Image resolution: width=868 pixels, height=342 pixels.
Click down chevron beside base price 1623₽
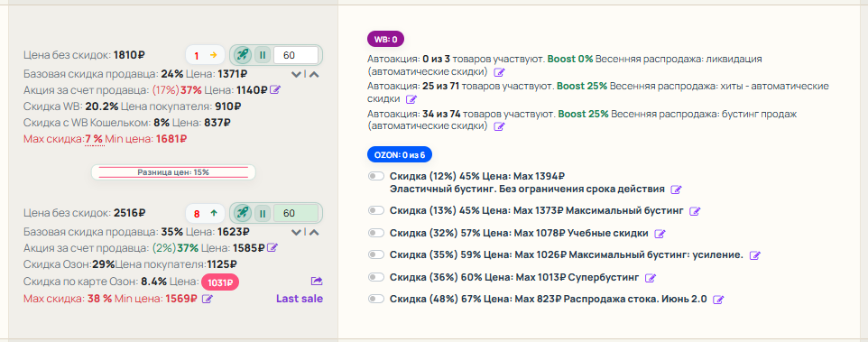click(297, 232)
